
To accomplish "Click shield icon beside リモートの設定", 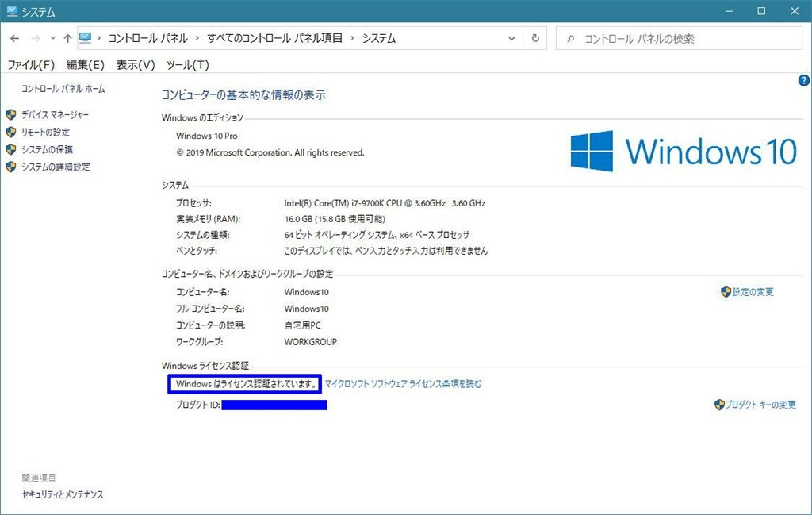I will tap(11, 132).
